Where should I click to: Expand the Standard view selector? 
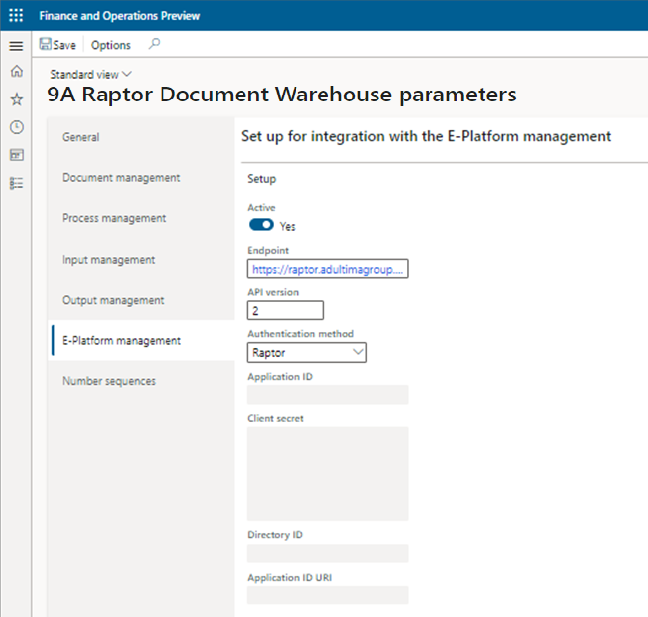pos(90,74)
